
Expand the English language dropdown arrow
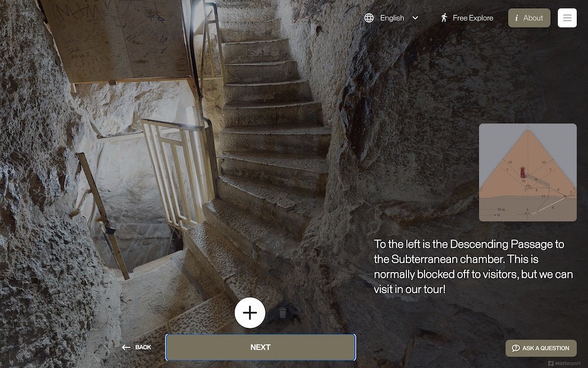pyautogui.click(x=415, y=18)
